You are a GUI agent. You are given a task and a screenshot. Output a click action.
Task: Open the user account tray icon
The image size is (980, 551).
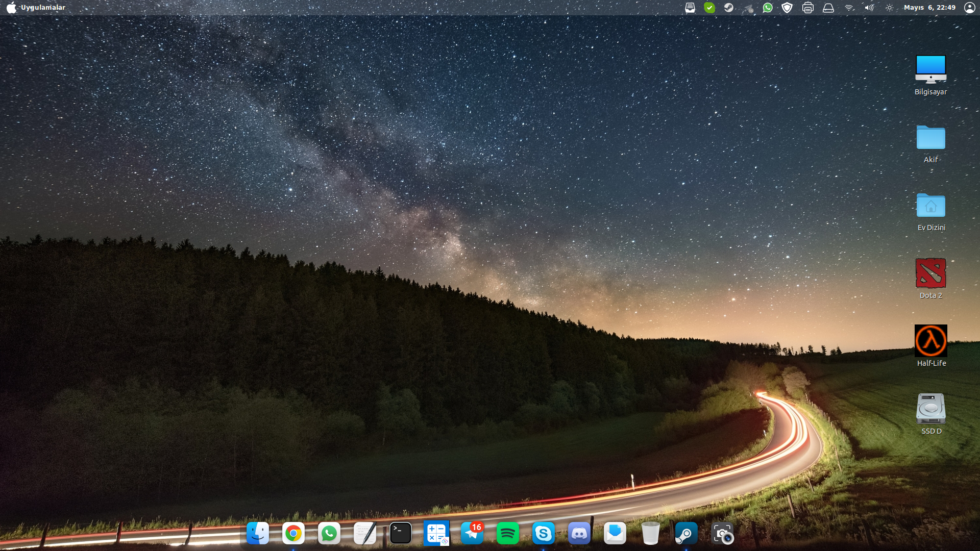[x=969, y=8]
